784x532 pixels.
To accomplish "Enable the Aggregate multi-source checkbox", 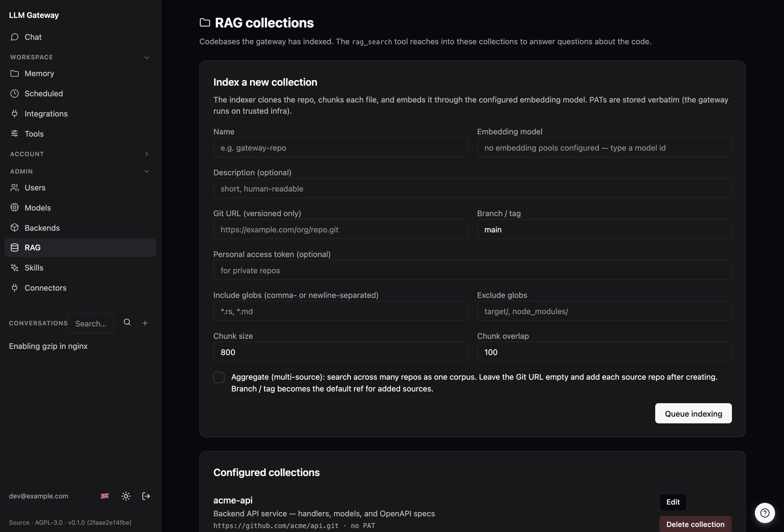I will coord(219,377).
